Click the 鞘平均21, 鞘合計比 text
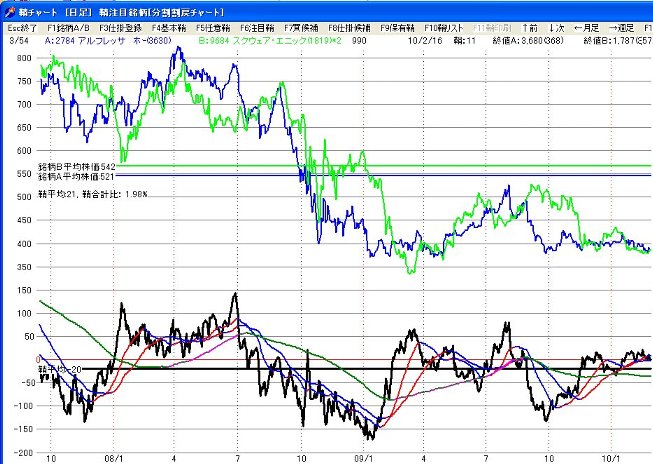This screenshot has width=653, height=464. click(93, 194)
